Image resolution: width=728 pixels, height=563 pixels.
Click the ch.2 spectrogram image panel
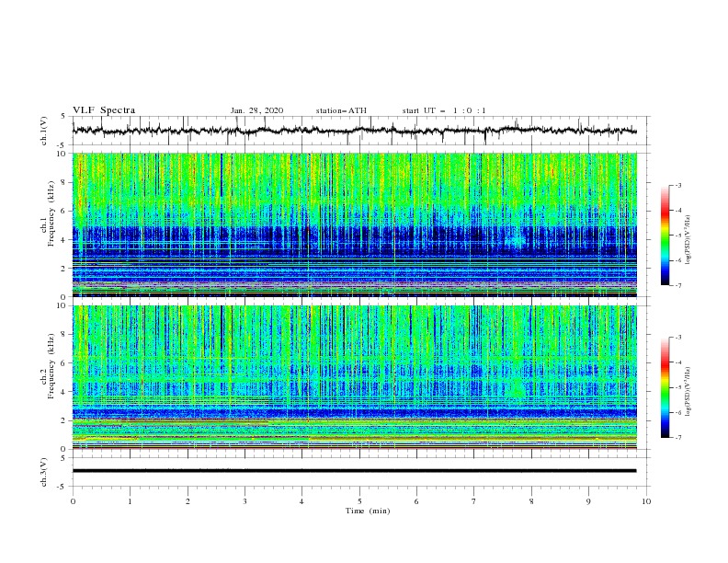(x=354, y=377)
